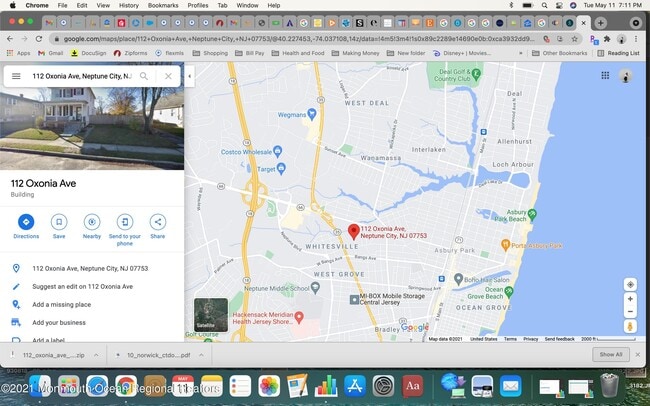Open DocuSign bookmark

click(89, 53)
